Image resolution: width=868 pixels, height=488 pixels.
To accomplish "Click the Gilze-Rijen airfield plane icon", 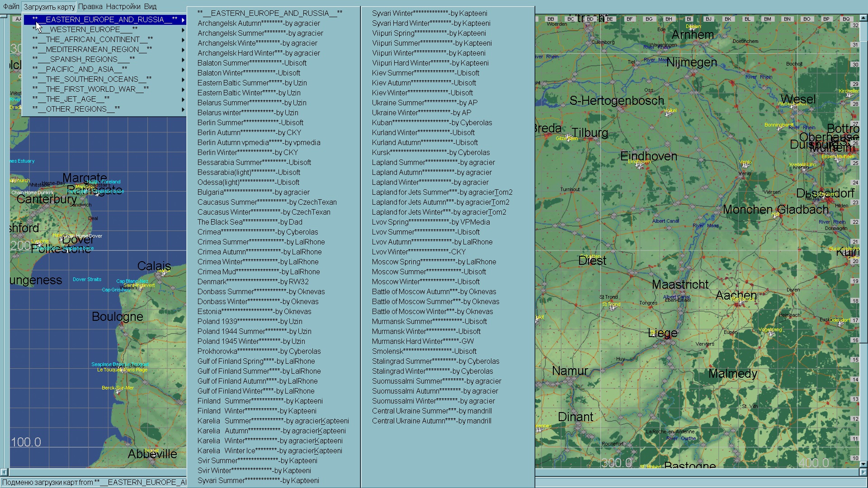I will coord(567,137).
